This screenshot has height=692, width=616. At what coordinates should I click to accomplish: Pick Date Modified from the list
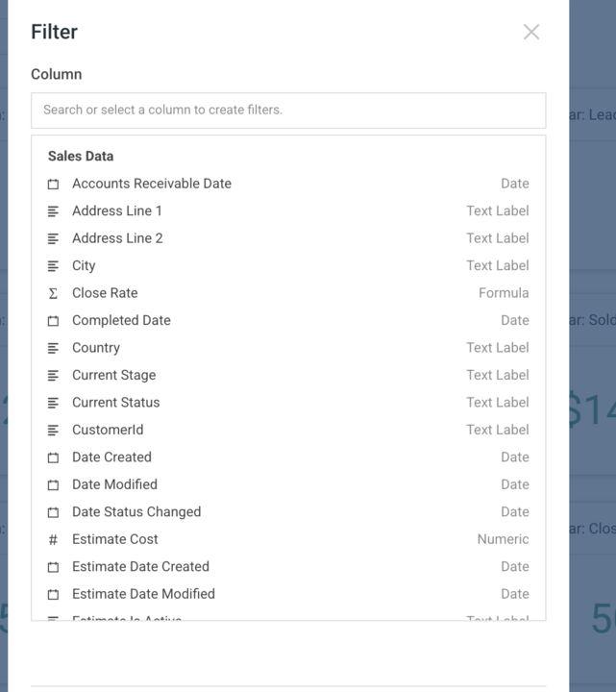coord(114,484)
